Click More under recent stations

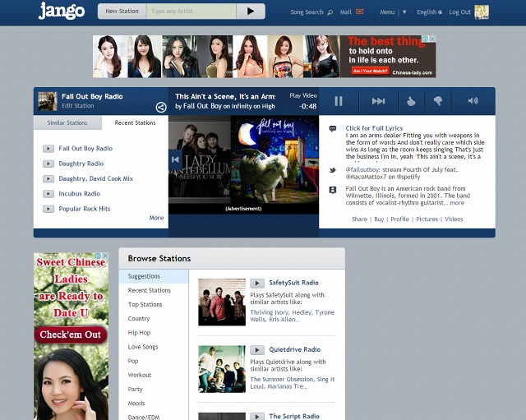click(x=156, y=218)
